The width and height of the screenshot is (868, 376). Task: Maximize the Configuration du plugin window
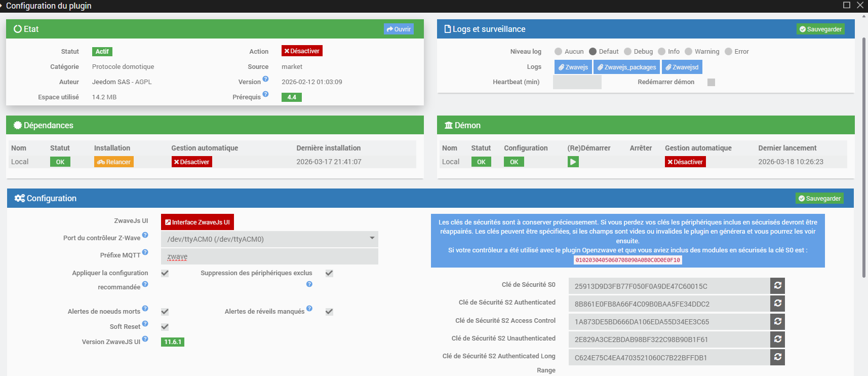(x=846, y=5)
